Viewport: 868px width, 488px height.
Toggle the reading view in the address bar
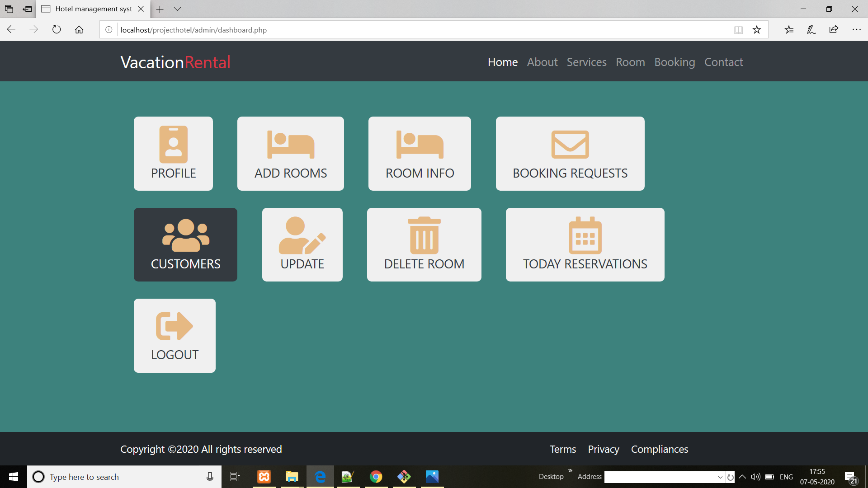click(738, 30)
